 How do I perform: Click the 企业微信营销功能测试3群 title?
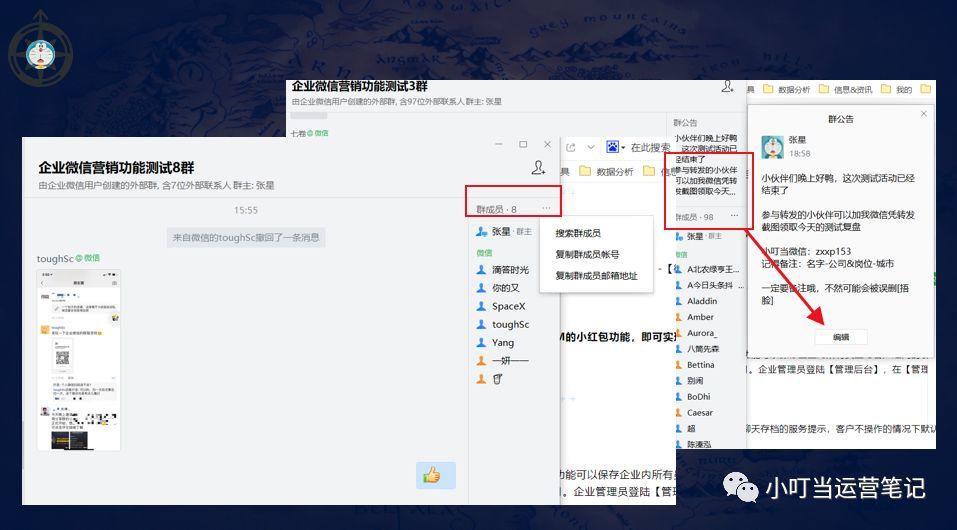coord(359,86)
